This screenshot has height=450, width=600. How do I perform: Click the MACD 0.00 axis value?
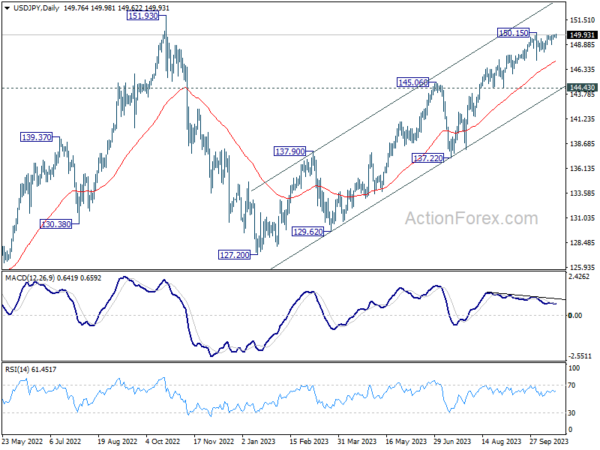(x=575, y=316)
